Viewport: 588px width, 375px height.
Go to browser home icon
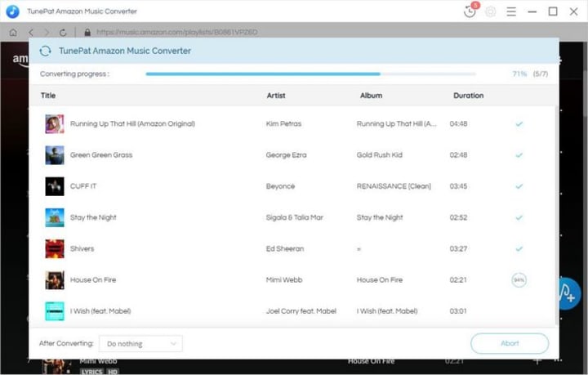(x=13, y=32)
